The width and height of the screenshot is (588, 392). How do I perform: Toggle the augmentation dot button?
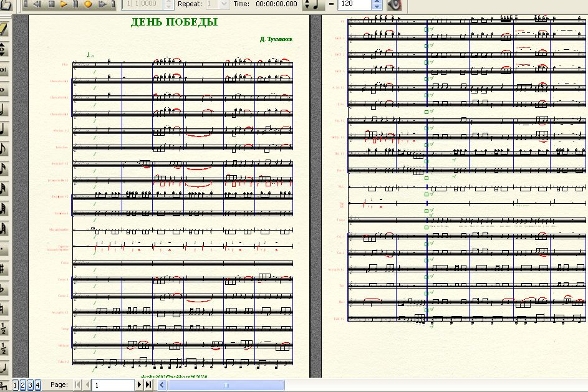point(3,248)
